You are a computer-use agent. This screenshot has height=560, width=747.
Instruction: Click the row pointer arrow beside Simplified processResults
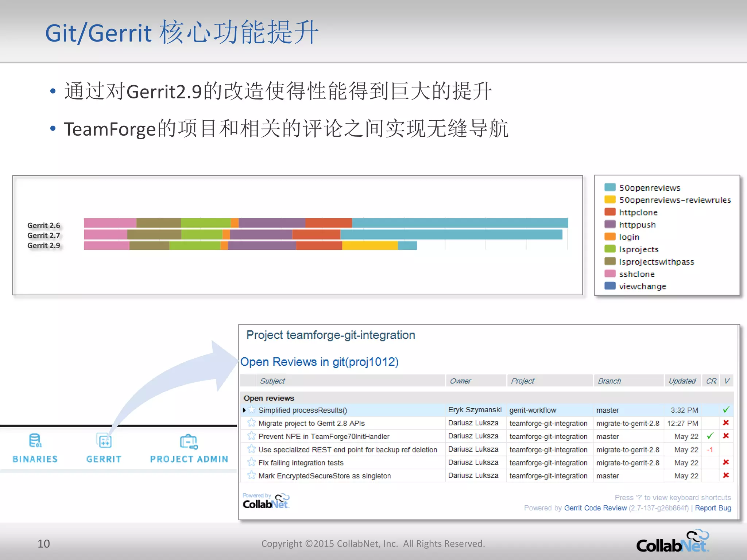[244, 410]
